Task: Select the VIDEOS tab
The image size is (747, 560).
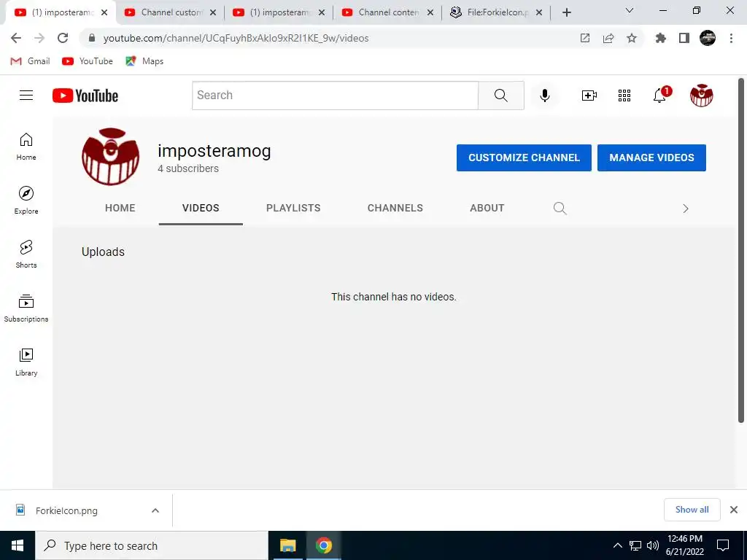Action: 201,208
